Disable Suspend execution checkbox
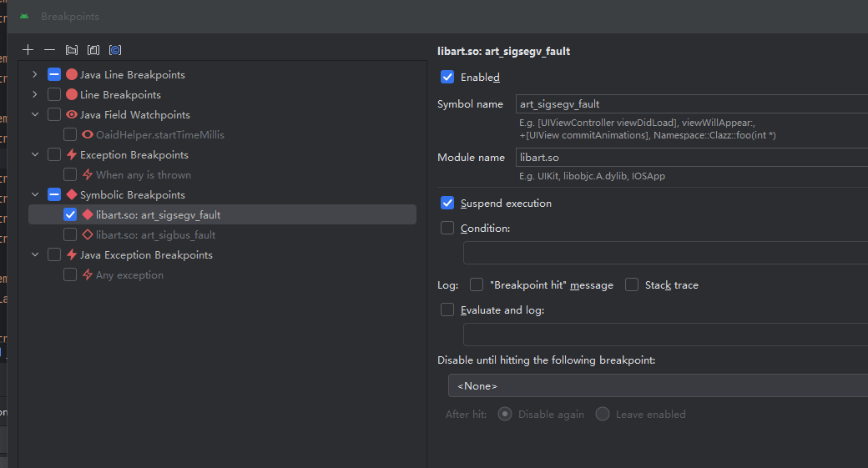 coord(447,204)
